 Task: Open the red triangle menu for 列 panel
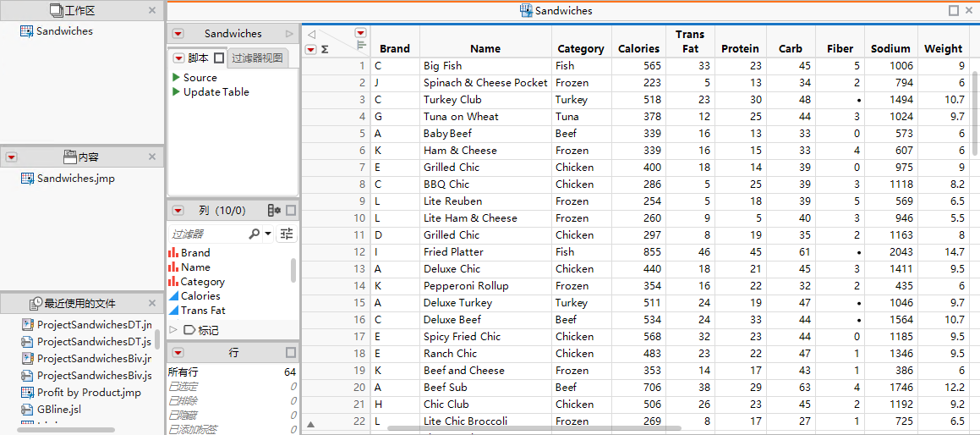178,210
